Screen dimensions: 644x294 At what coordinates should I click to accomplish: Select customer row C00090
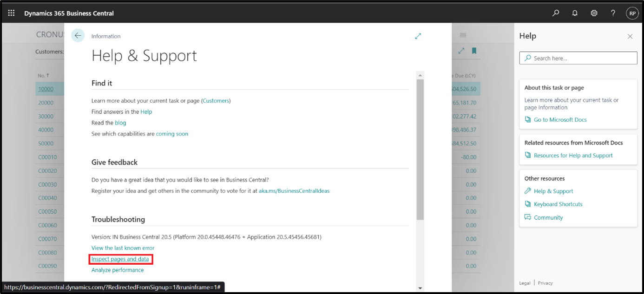47,266
